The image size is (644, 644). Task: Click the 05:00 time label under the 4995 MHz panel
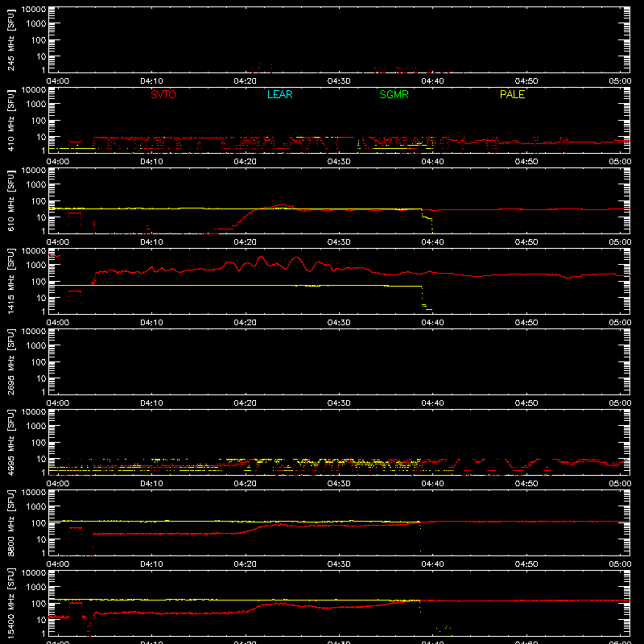(x=620, y=484)
